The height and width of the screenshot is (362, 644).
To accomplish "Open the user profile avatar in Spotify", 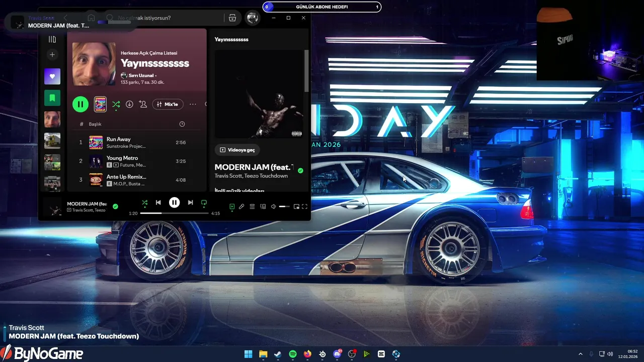I will (252, 18).
